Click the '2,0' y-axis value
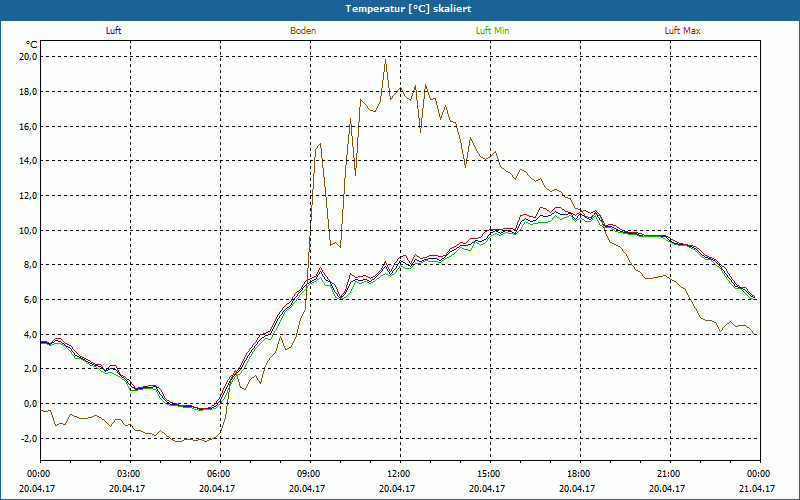800x500 pixels. [30, 368]
